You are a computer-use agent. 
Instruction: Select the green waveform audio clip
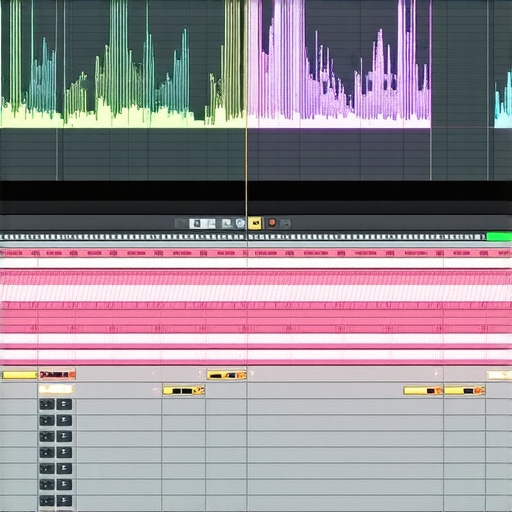coord(123,63)
